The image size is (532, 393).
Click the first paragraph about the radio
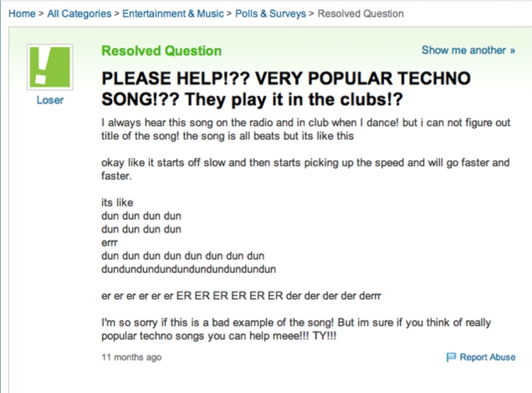pos(306,129)
